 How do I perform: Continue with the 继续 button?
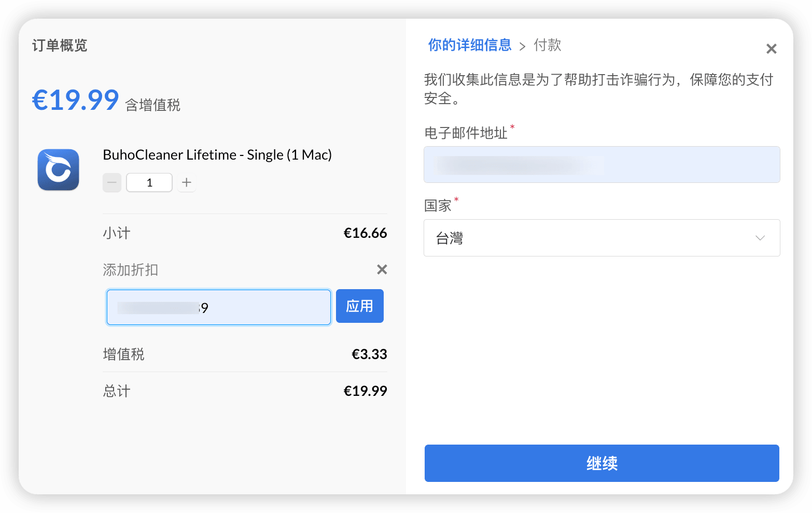pyautogui.click(x=602, y=463)
